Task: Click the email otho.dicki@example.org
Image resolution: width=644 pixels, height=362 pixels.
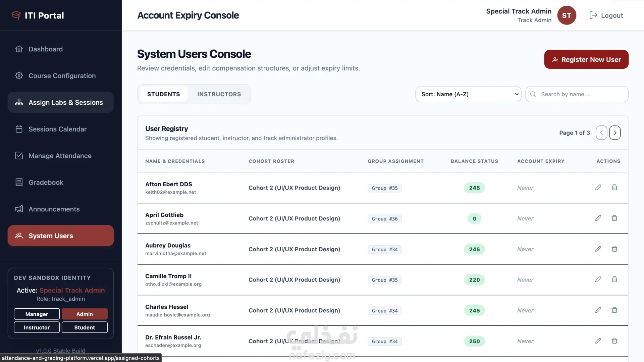Action: click(x=173, y=284)
